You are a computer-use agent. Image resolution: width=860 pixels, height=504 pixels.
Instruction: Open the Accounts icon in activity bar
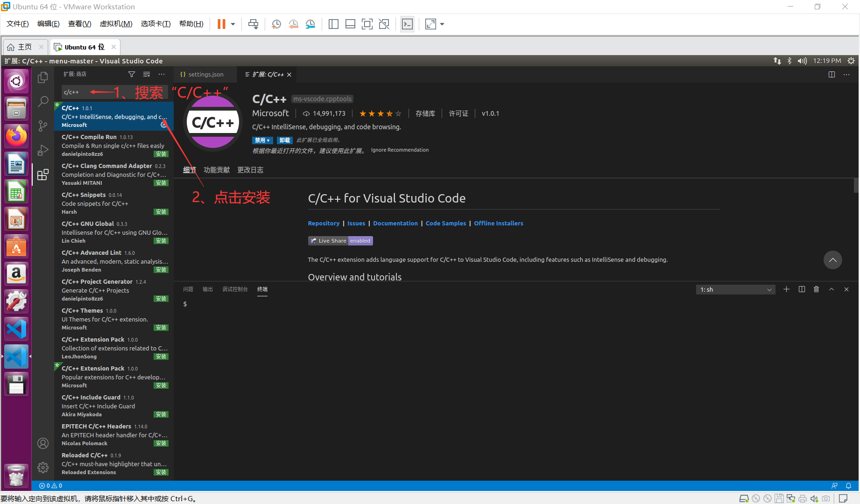point(43,443)
